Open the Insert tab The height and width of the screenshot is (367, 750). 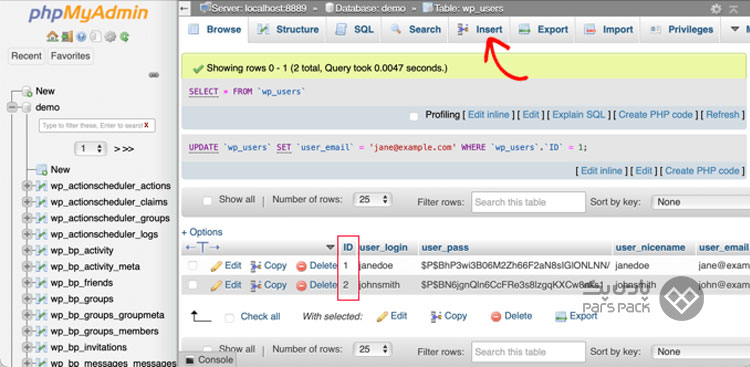point(479,30)
